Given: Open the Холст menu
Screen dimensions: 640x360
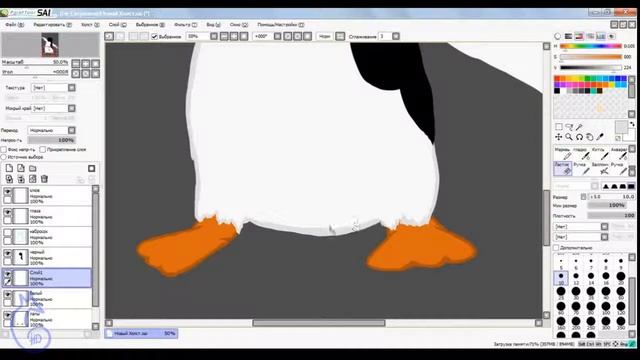Looking at the screenshot, I should tap(90, 25).
